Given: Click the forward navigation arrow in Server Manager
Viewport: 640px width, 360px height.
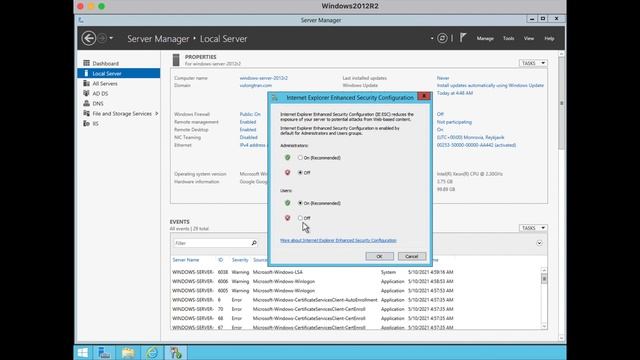Looking at the screenshot, I should coord(102,38).
